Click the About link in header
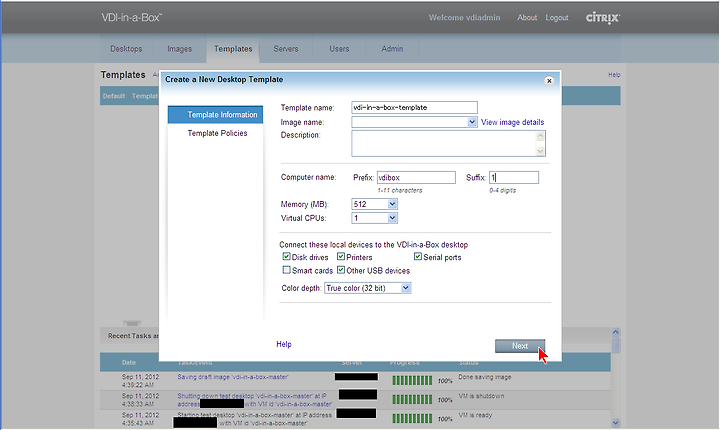 (527, 17)
